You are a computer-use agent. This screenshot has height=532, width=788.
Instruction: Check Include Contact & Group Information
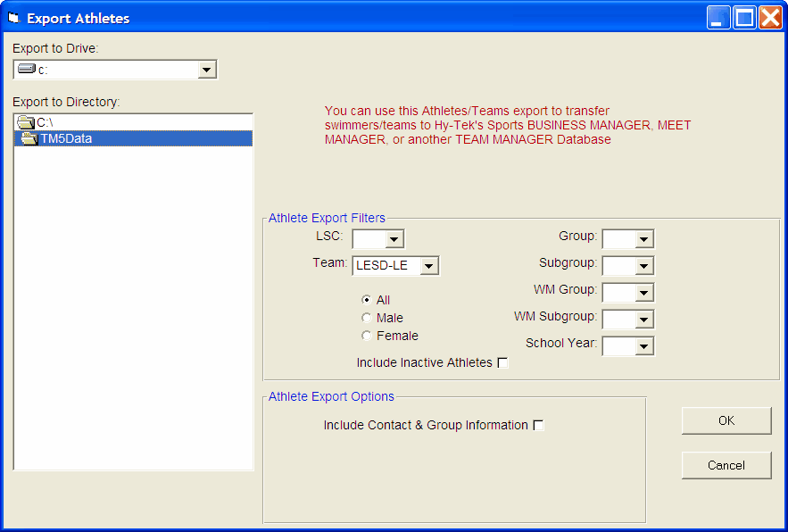[538, 425]
